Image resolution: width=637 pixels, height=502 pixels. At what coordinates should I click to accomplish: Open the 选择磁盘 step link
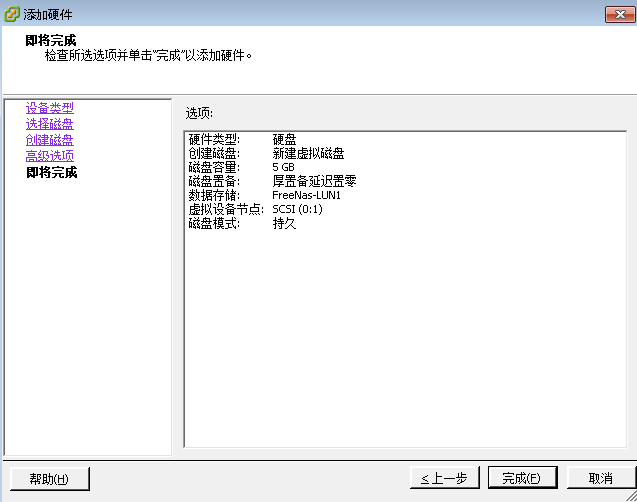coord(50,124)
